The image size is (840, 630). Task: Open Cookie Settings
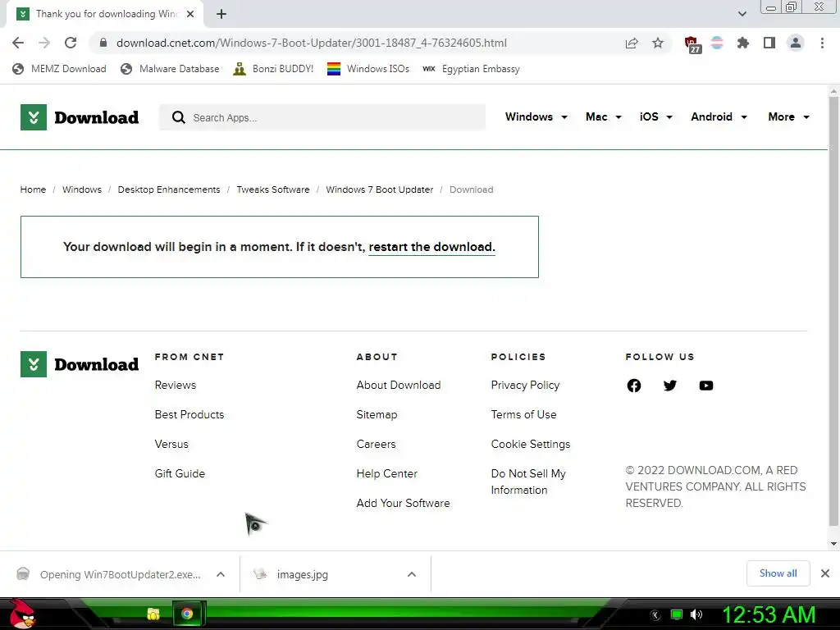pos(531,444)
